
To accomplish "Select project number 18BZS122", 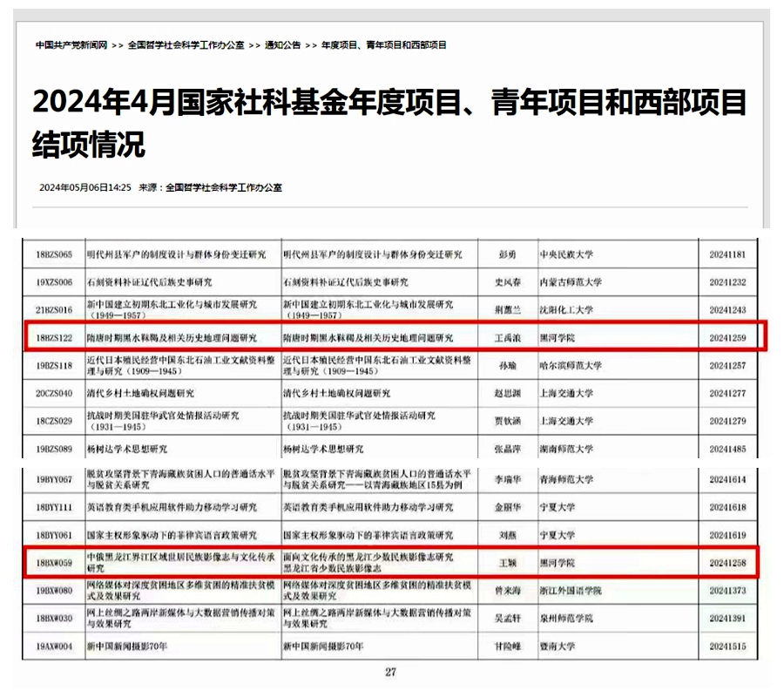I will pos(54,338).
